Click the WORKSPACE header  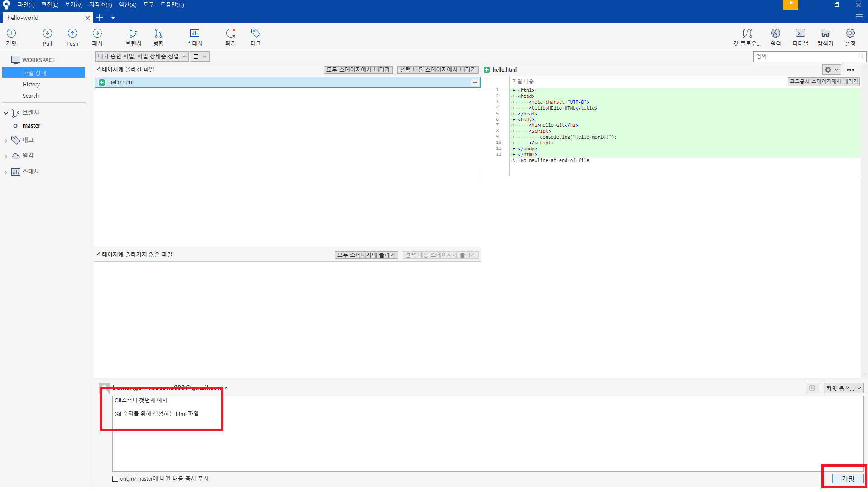(34, 60)
